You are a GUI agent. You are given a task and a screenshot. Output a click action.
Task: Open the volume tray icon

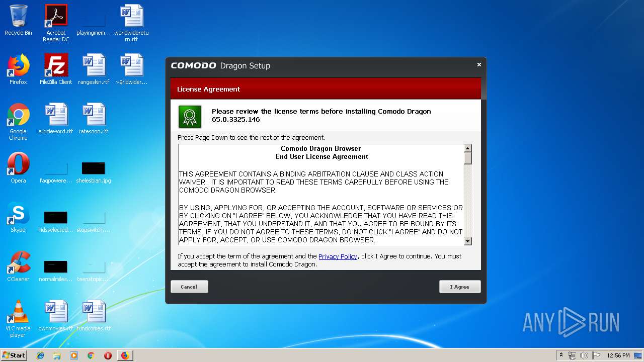point(584,355)
